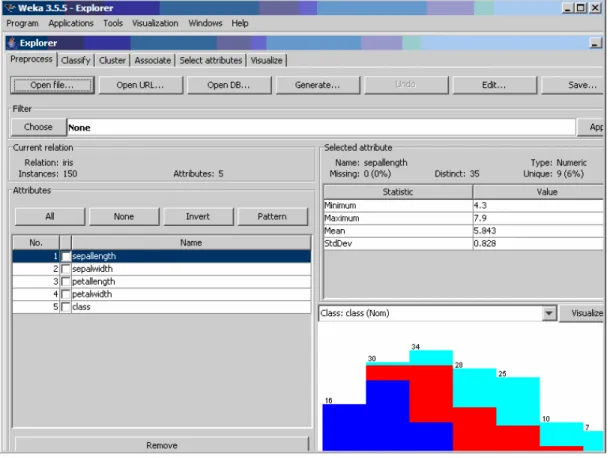610x458 pixels.
Task: Switch to the Select attributes tab
Action: pos(210,61)
